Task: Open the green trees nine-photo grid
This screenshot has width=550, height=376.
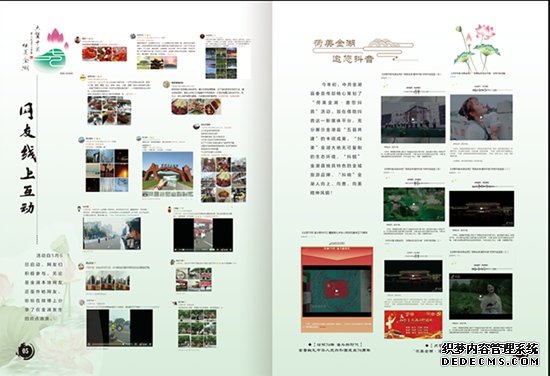Action: point(197,328)
